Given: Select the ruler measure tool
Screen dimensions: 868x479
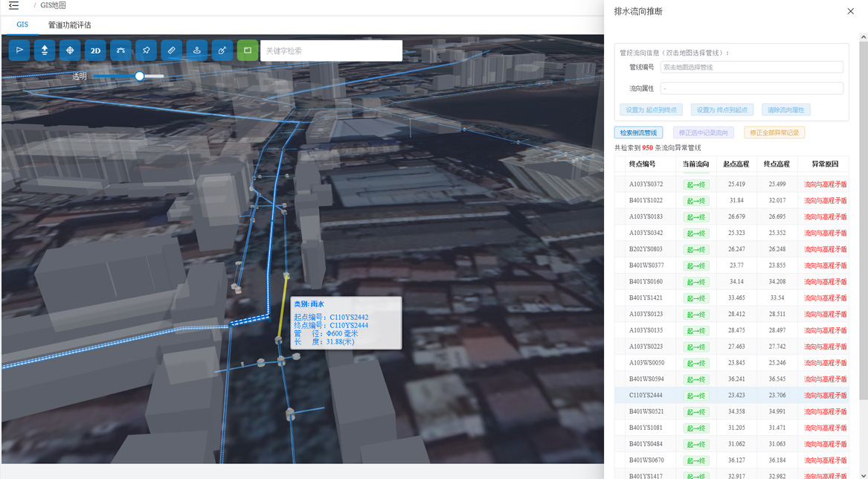Looking at the screenshot, I should tap(172, 51).
